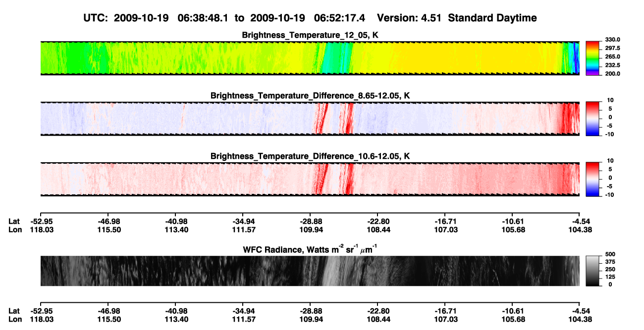Click upper axis longitude label 105.68

pos(512,230)
